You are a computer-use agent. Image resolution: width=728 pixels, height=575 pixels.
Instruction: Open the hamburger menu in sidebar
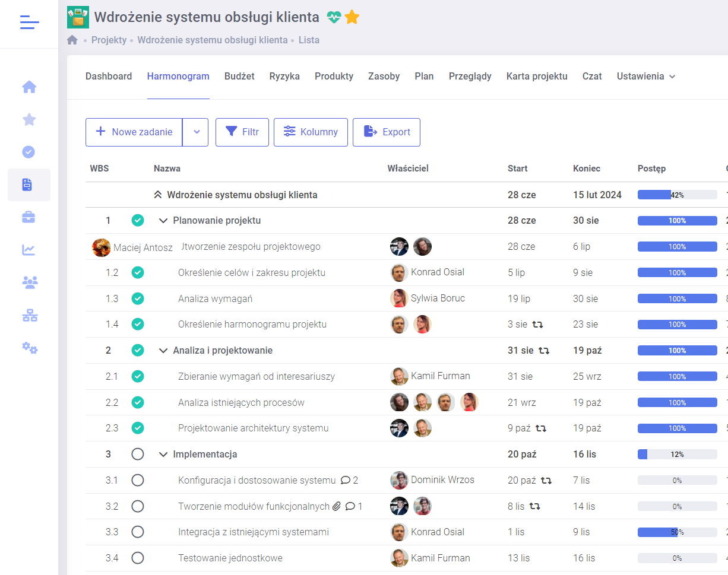(29, 23)
